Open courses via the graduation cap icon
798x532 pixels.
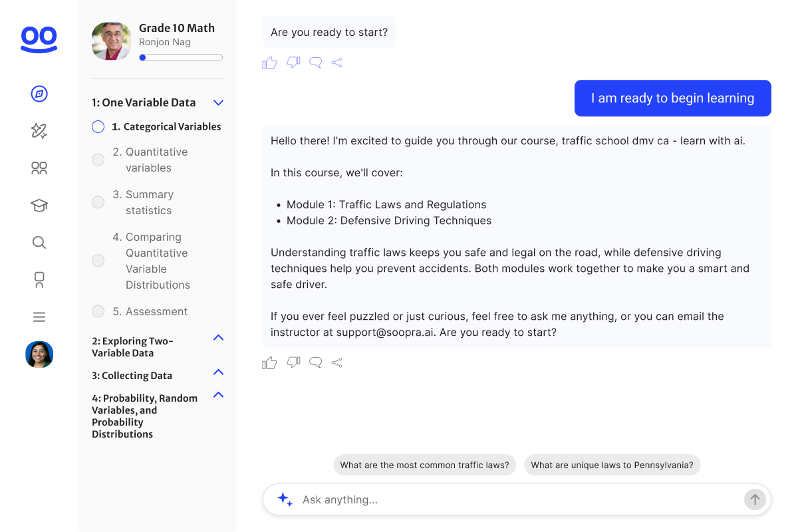(39, 205)
